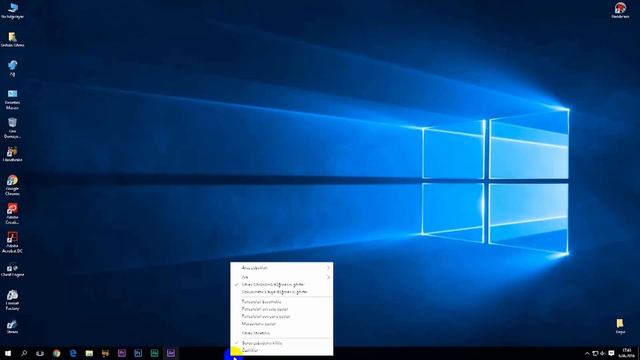The height and width of the screenshot is (360, 640).
Task: Launch Microsoft Edge from the taskbar
Action: tap(73, 353)
